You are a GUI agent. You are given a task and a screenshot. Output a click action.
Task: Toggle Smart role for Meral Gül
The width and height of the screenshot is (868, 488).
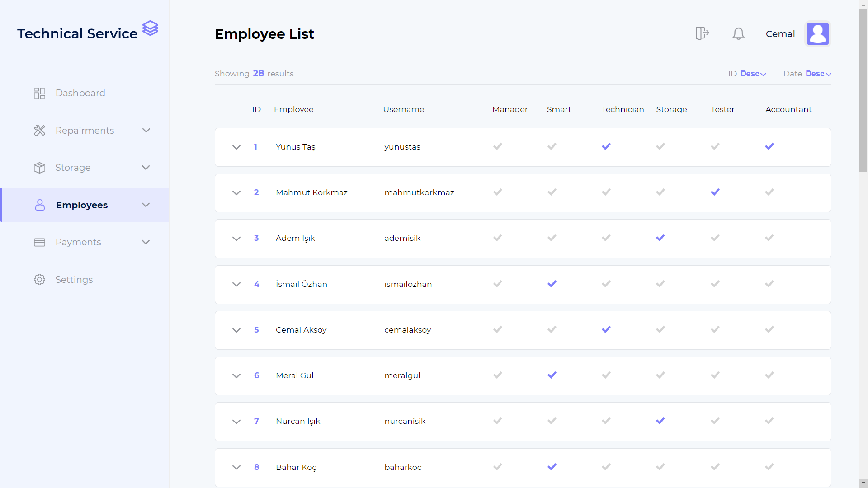coord(552,375)
